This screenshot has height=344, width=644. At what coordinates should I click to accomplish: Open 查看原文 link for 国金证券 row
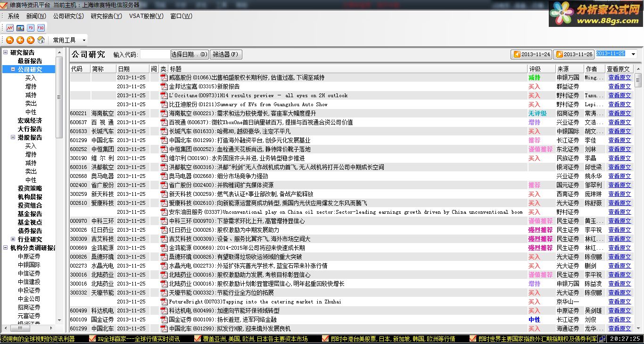pyautogui.click(x=619, y=319)
